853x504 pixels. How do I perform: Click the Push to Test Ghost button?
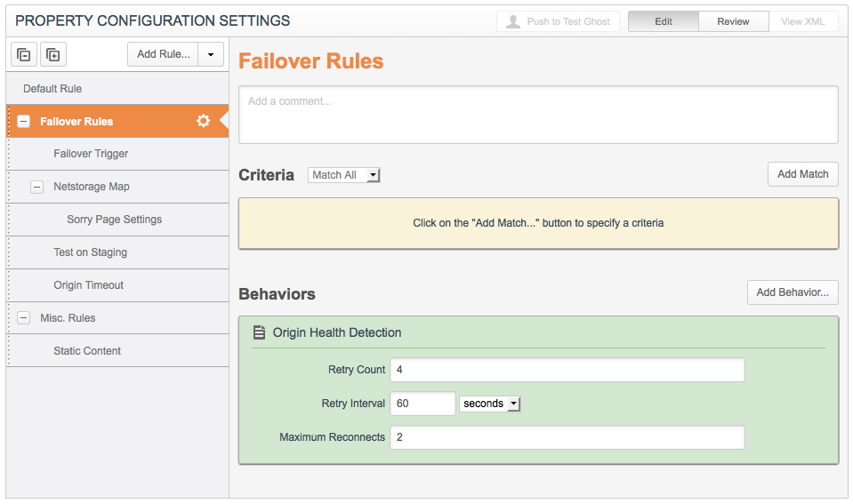coord(558,21)
